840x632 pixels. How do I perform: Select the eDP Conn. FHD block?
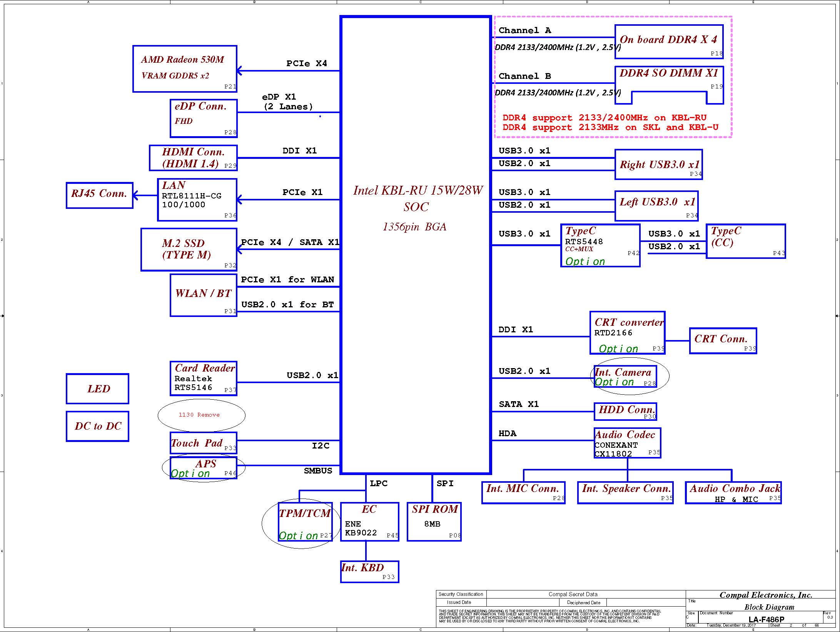tap(204, 118)
